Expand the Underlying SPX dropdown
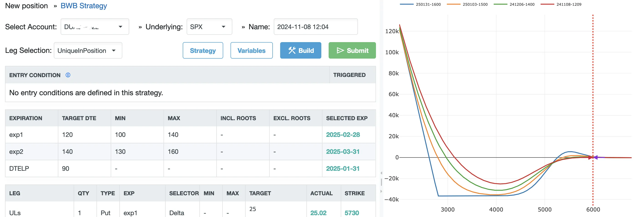This screenshot has height=217, width=644. (209, 27)
